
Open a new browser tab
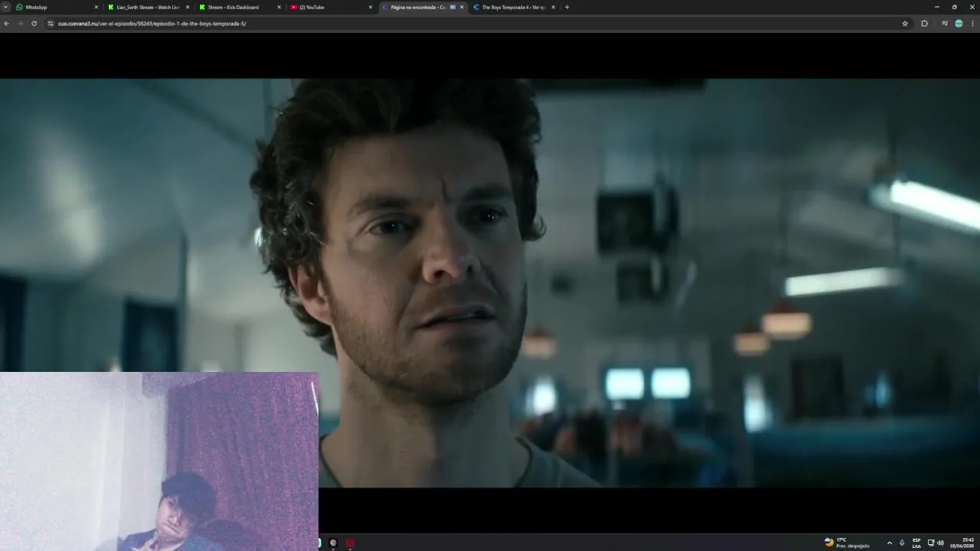(567, 7)
